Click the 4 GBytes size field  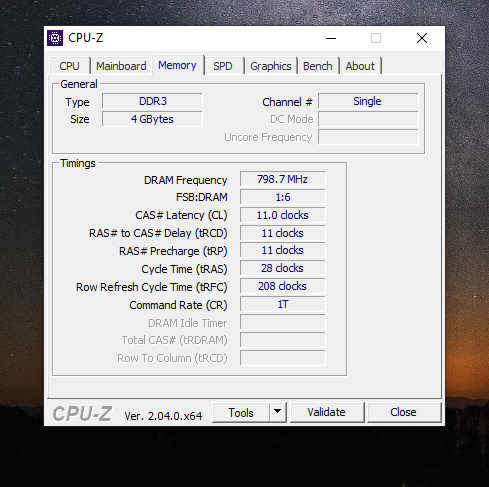coord(152,119)
